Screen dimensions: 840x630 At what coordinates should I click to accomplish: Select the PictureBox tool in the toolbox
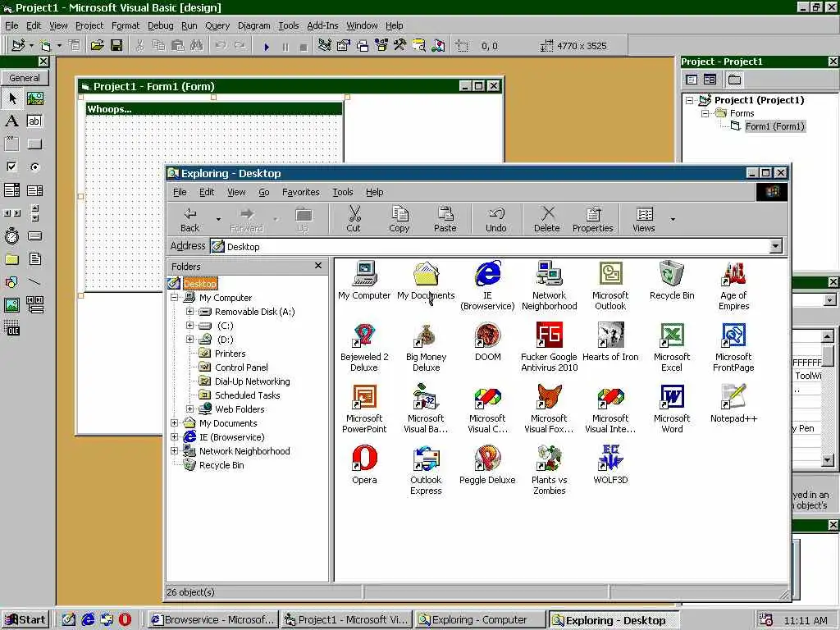(34, 98)
